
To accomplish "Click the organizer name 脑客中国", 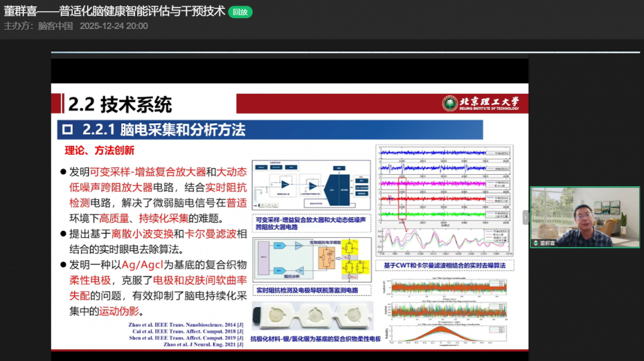I will pos(55,26).
